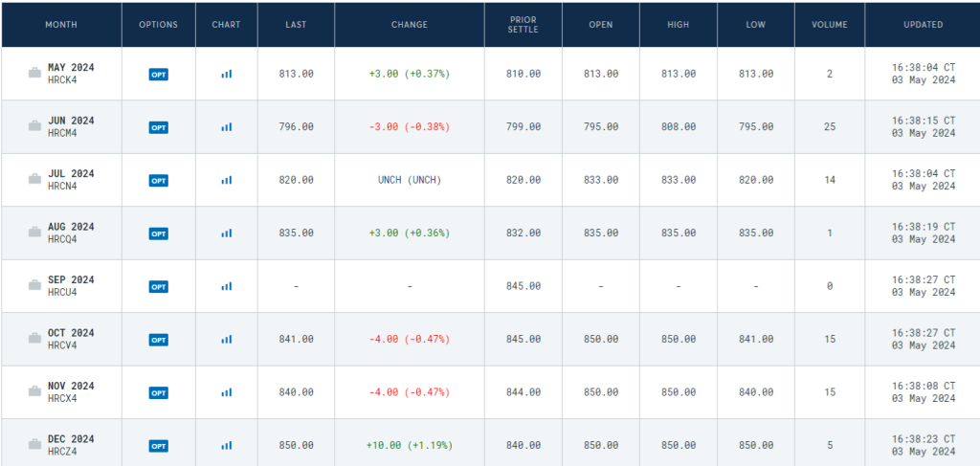Viewport: 980px width, 466px height.
Task: Open the JUL 2024 contract month link
Action: 71,173
